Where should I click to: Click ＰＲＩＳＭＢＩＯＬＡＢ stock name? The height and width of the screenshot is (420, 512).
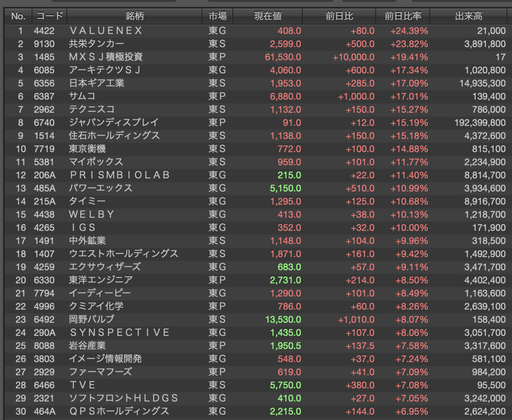coord(119,175)
